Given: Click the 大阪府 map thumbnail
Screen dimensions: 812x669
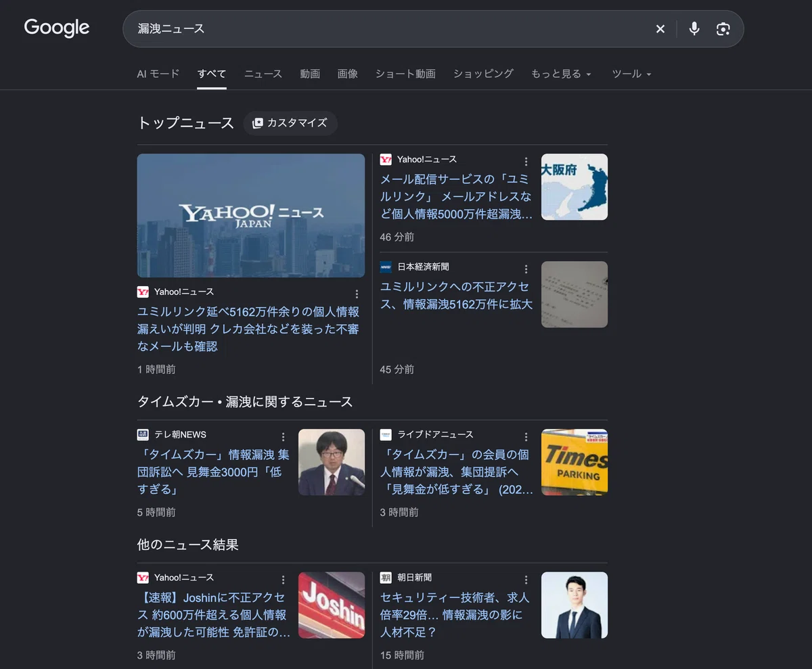Looking at the screenshot, I should (x=574, y=187).
